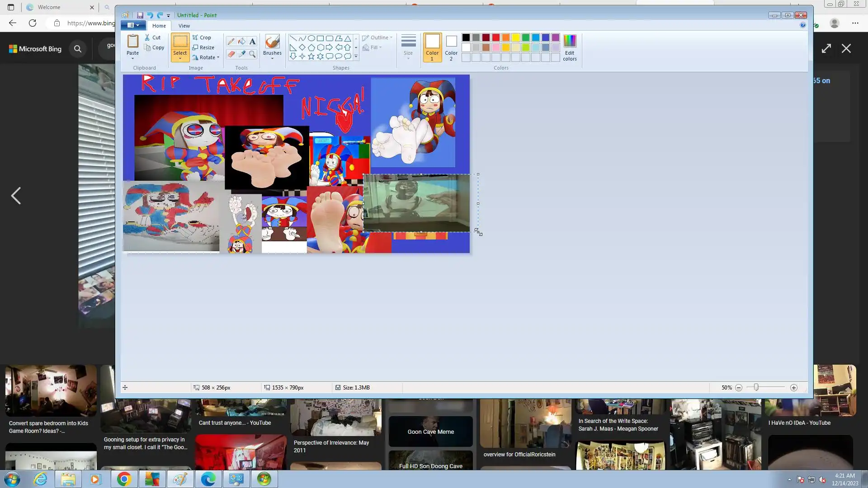Toggle Color 1 as active color

tap(432, 47)
